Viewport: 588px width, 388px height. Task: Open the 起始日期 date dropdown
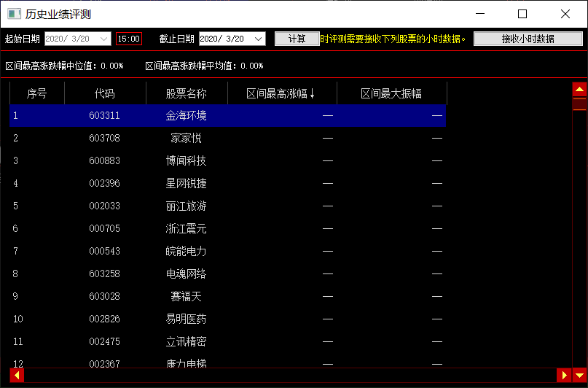[104, 39]
